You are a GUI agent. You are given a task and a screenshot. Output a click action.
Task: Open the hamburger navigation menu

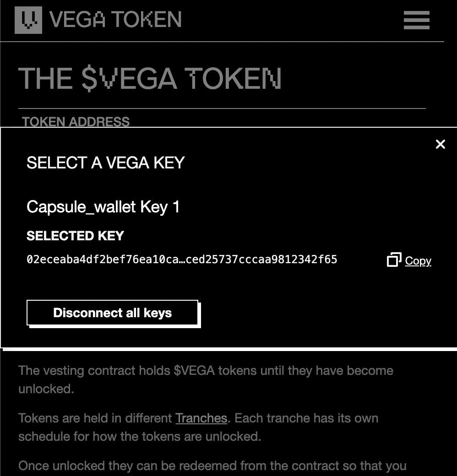tap(416, 20)
